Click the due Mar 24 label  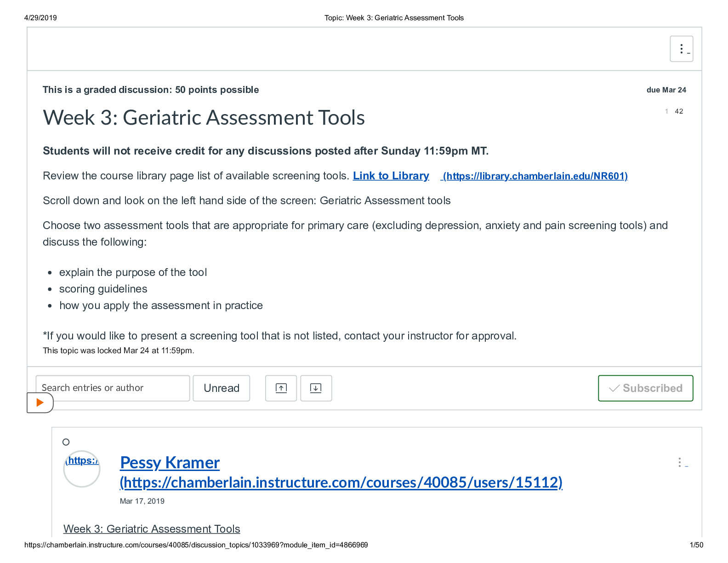point(666,90)
